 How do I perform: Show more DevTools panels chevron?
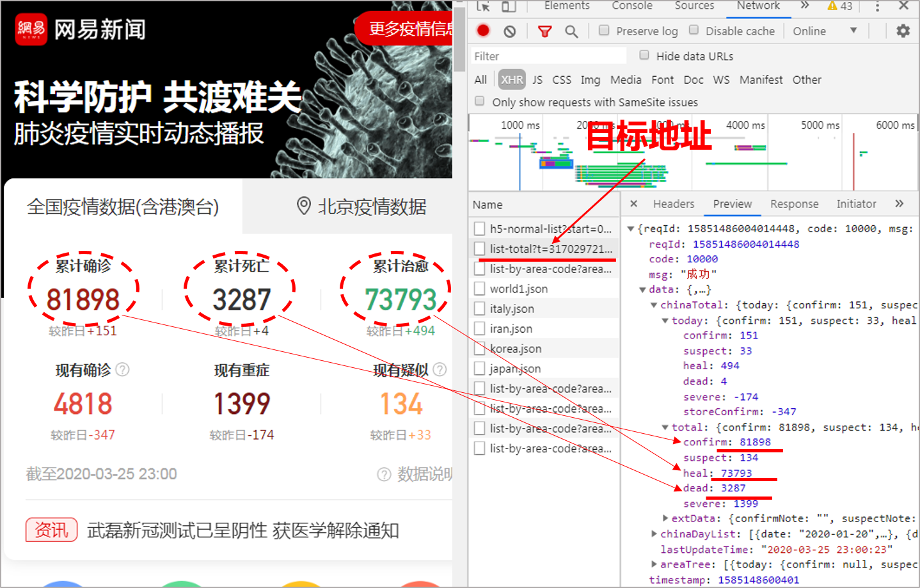pyautogui.click(x=805, y=5)
